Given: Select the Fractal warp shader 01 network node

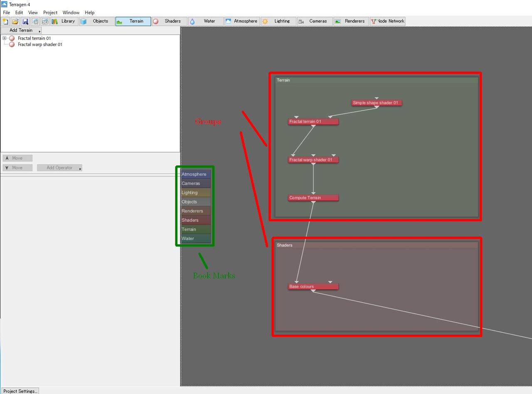Looking at the screenshot, I should click(x=313, y=160).
